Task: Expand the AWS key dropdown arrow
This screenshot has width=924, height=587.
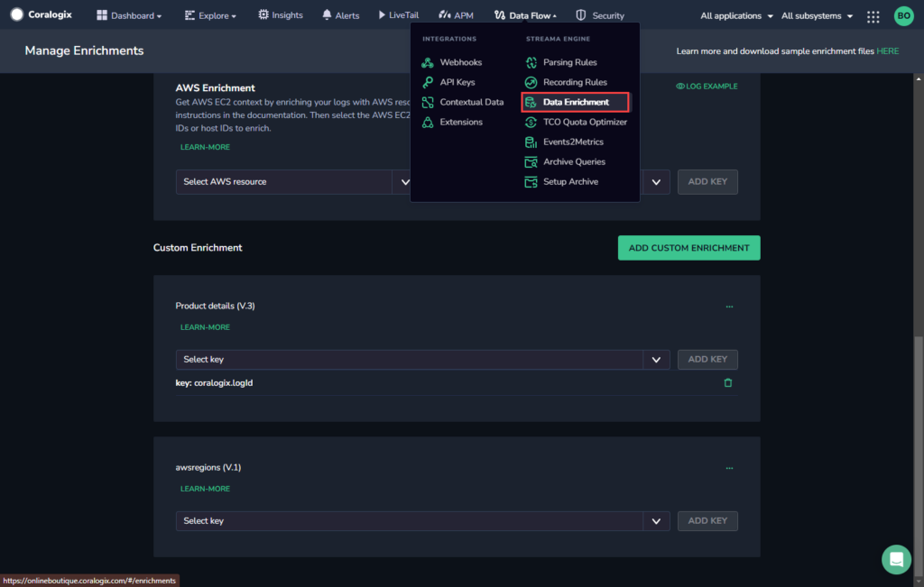Action: 656,182
